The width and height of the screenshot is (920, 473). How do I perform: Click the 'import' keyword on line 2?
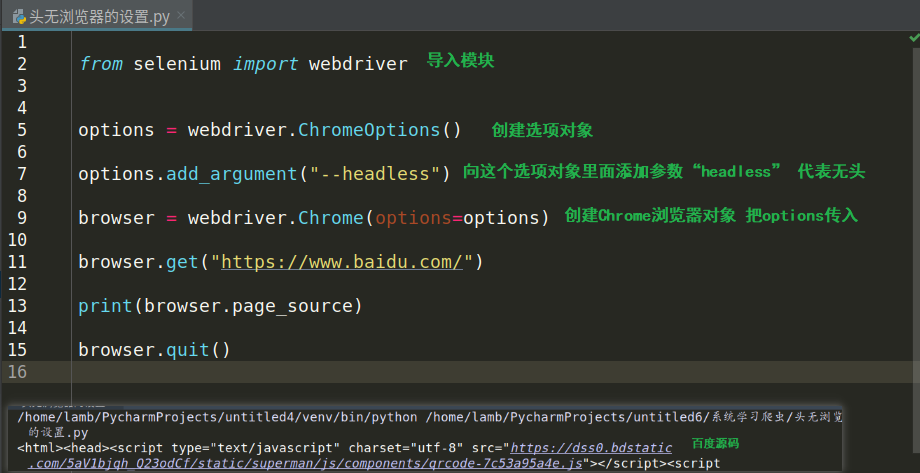[x=265, y=64]
